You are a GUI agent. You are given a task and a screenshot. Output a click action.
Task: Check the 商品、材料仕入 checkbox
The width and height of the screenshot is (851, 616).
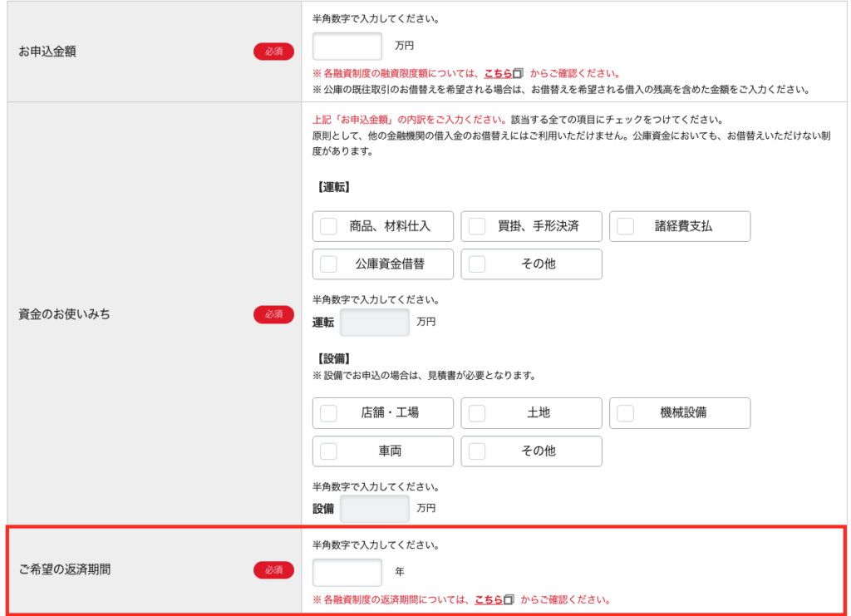click(329, 226)
